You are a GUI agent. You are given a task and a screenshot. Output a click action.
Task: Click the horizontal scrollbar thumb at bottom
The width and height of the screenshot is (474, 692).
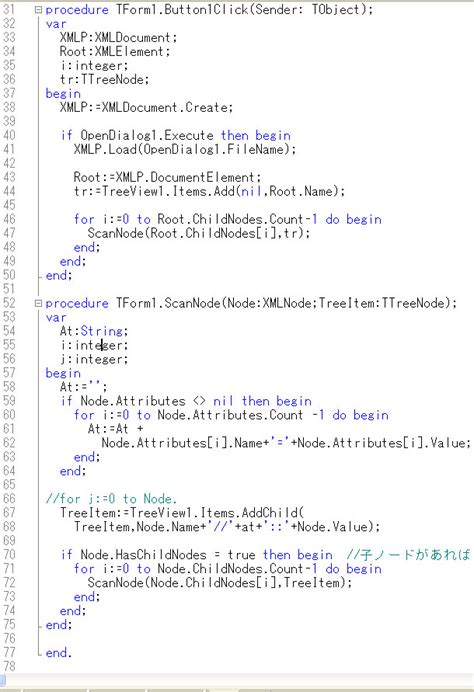pyautogui.click(x=3, y=680)
